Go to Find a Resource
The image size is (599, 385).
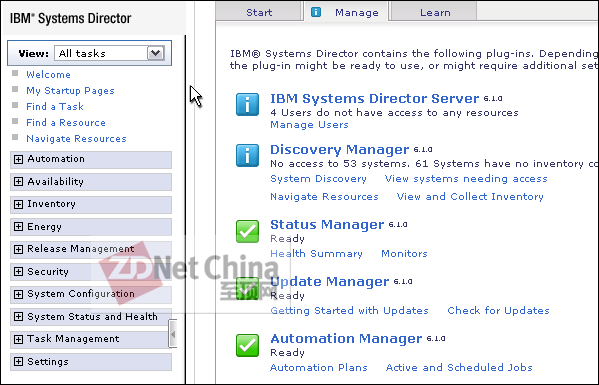66,123
